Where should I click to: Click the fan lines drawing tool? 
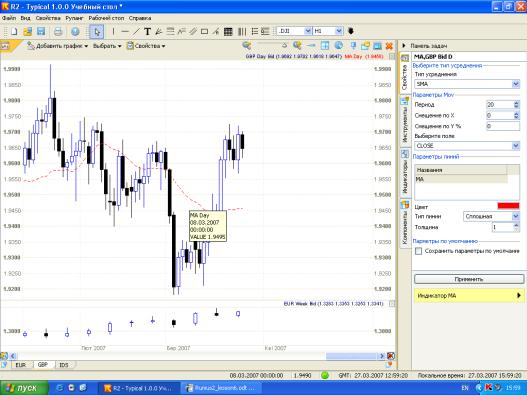pos(159,32)
